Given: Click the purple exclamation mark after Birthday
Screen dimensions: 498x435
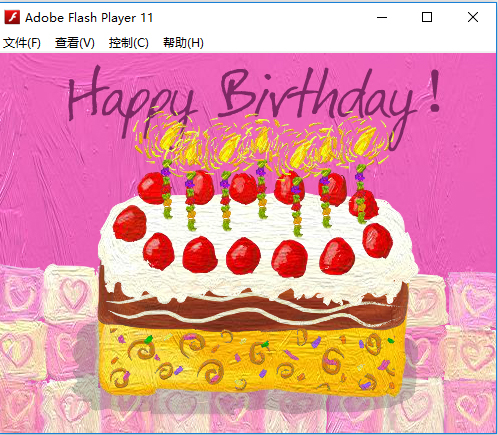Looking at the screenshot, I should click(x=434, y=92).
